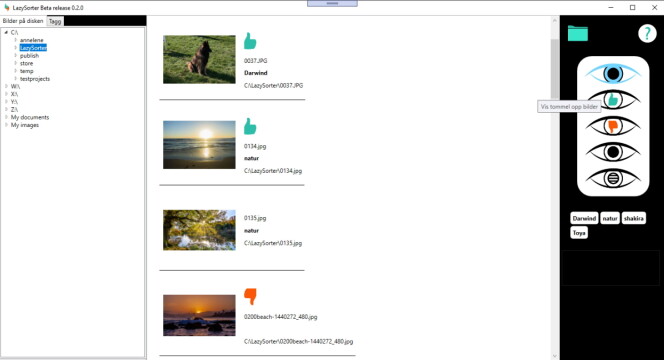This screenshot has width=664, height=360.
Task: Expand the annelene folder arrow
Action: point(16,40)
